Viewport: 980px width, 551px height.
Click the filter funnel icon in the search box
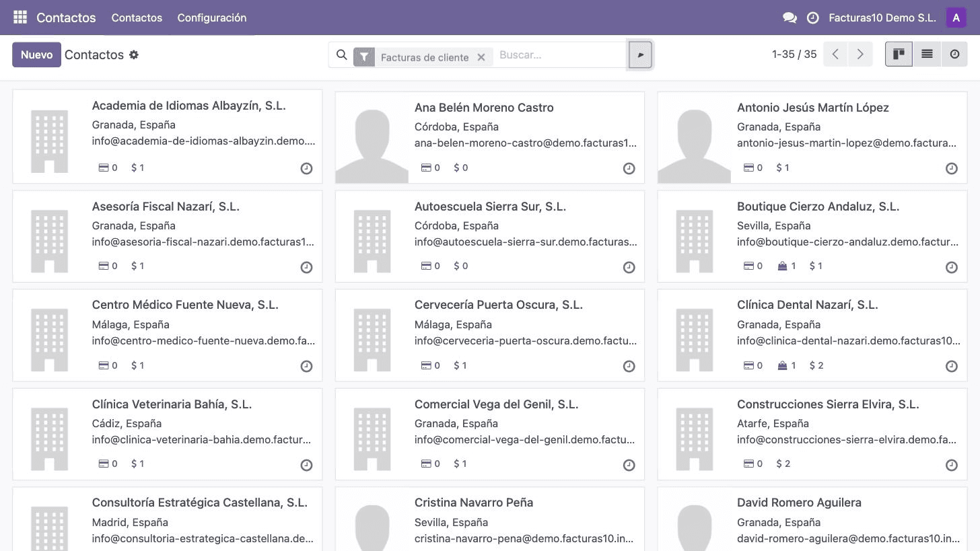pyautogui.click(x=363, y=57)
